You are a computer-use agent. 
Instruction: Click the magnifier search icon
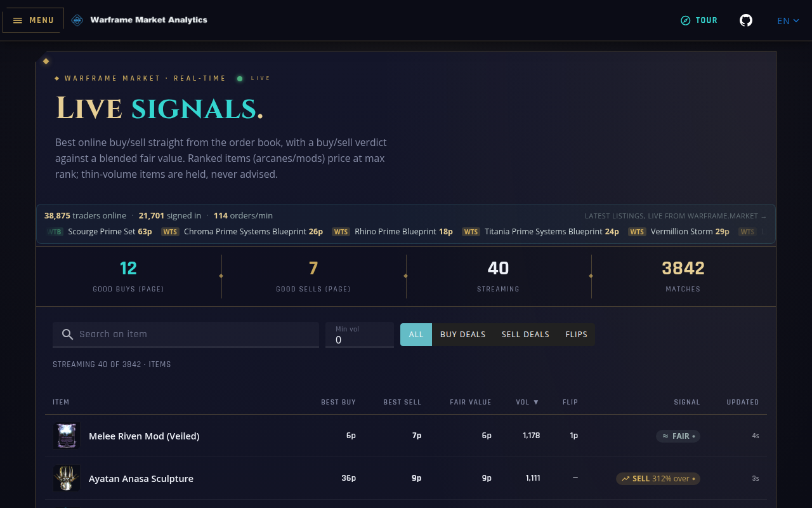pyautogui.click(x=67, y=334)
